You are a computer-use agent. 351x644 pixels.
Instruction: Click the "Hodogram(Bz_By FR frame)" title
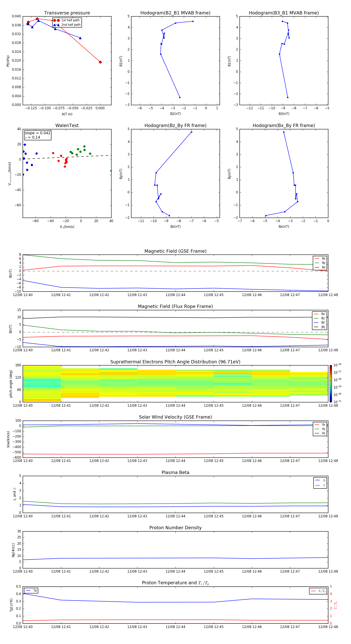[x=175, y=125]
